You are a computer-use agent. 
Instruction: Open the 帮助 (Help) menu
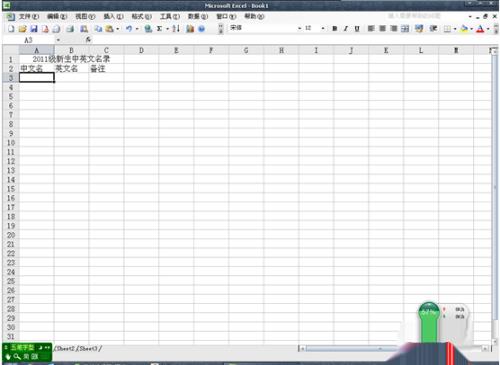point(254,16)
